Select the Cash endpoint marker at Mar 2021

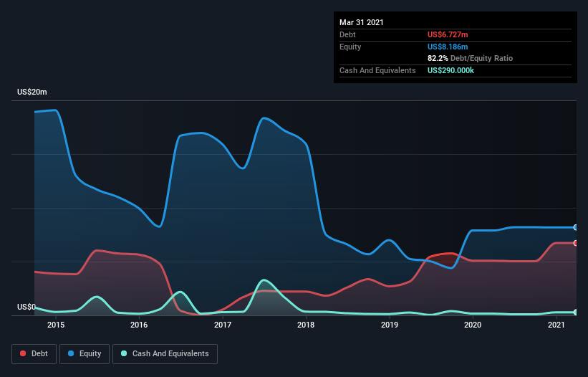[575, 312]
